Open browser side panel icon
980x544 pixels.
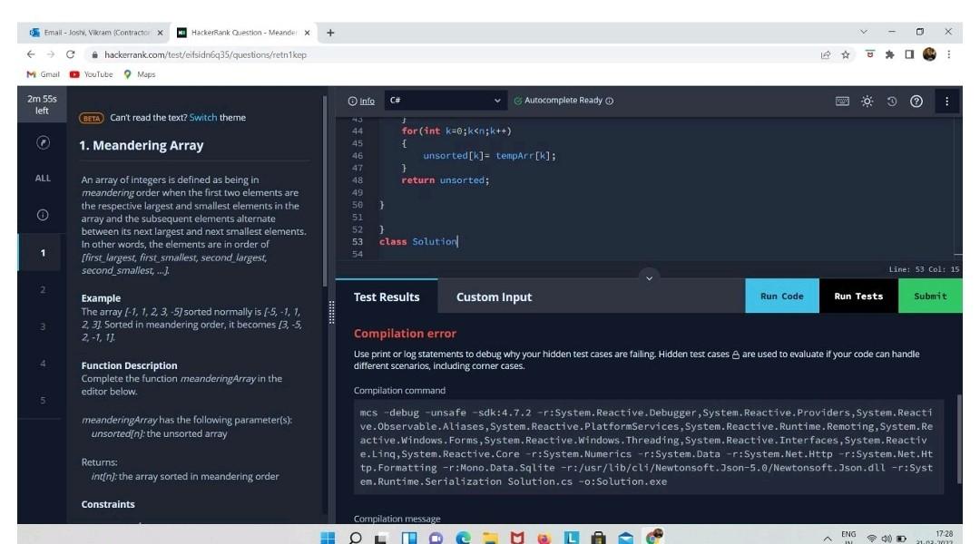909,54
